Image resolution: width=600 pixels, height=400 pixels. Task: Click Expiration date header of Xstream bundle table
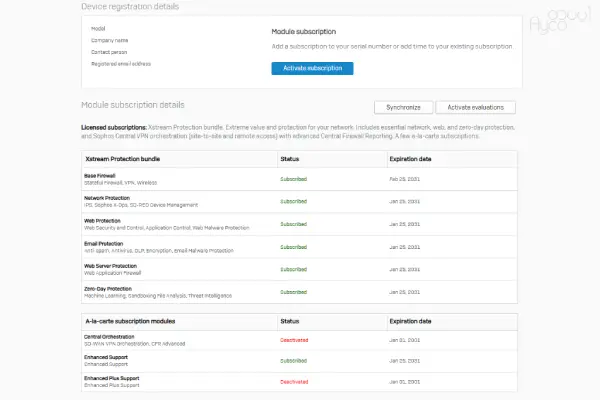coord(410,159)
